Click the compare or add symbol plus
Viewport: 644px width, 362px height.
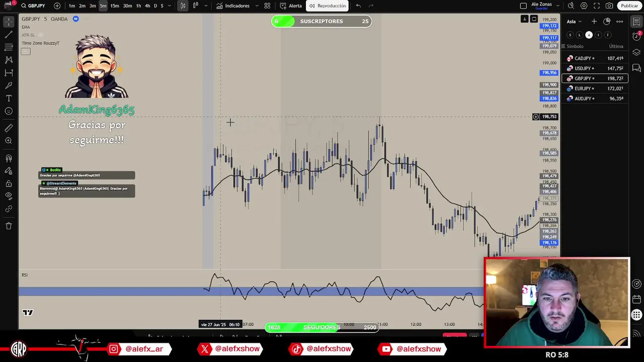57,6
